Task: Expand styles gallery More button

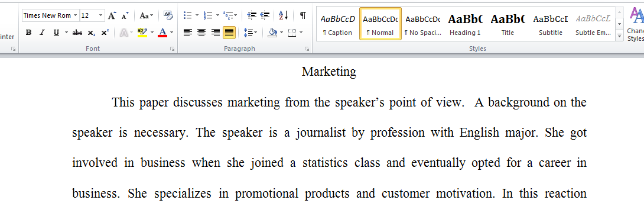Action: pyautogui.click(x=619, y=36)
